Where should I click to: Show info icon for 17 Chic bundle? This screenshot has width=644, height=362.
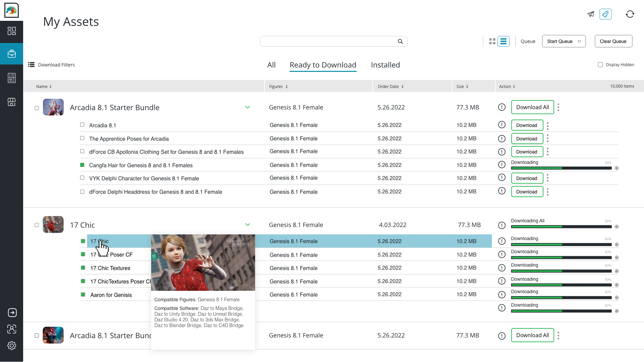point(502,225)
